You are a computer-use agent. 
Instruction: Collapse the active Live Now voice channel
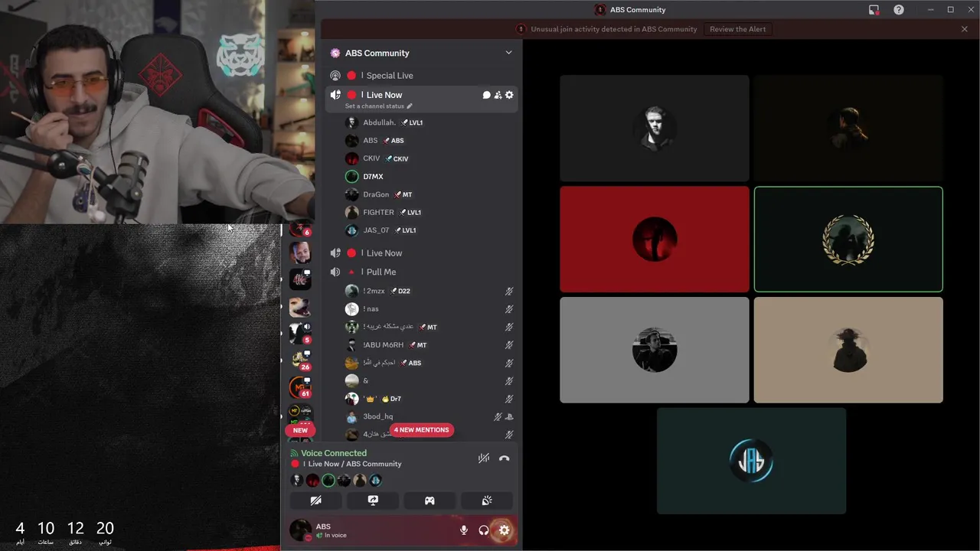[335, 95]
